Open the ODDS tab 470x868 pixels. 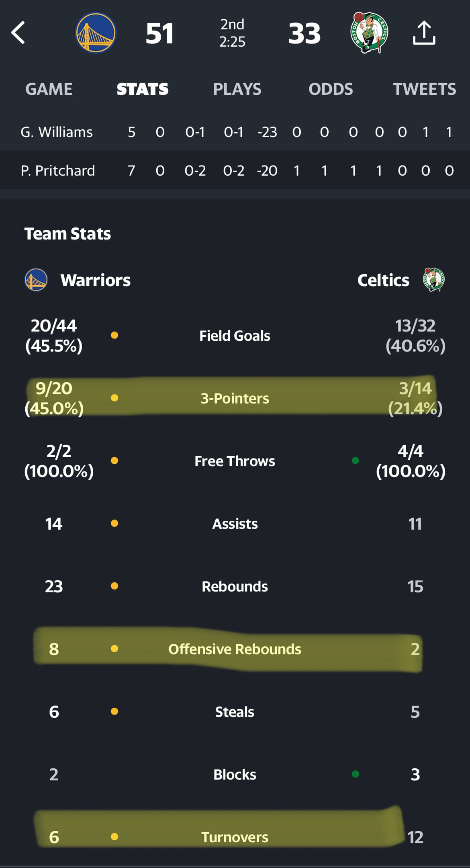[331, 89]
